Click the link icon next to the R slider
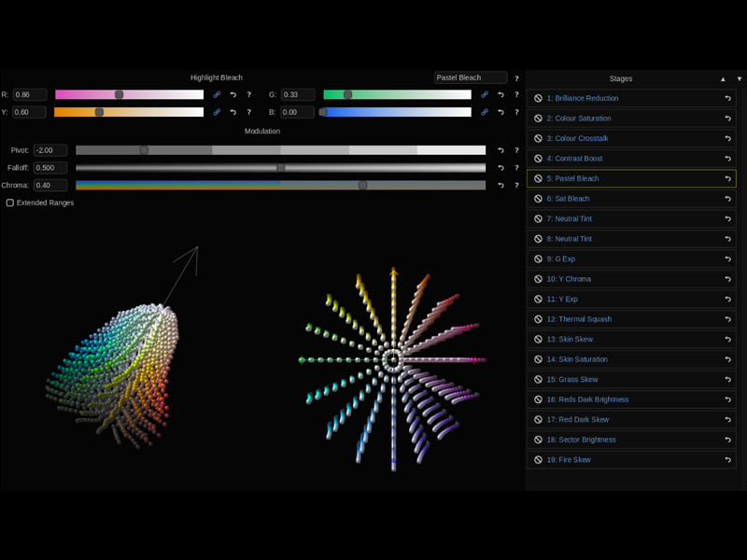Image resolution: width=747 pixels, height=560 pixels. pyautogui.click(x=215, y=94)
